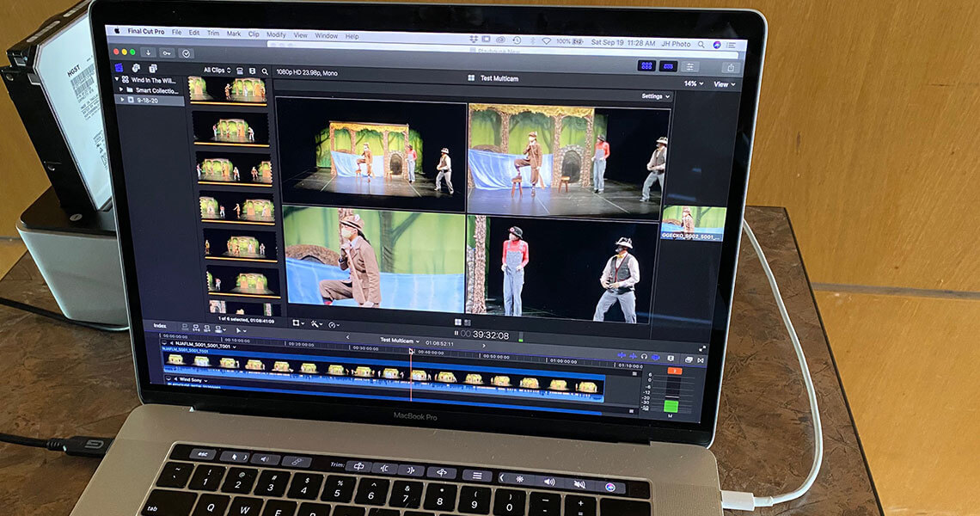Toggle the inspector sliders button
Screen dimensions: 980x516
pos(690,67)
